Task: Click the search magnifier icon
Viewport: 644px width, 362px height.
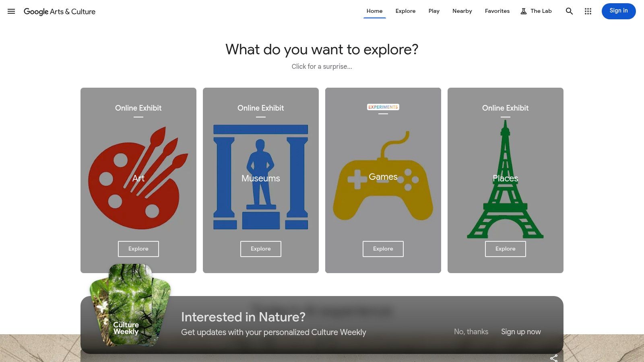Action: coord(569,11)
